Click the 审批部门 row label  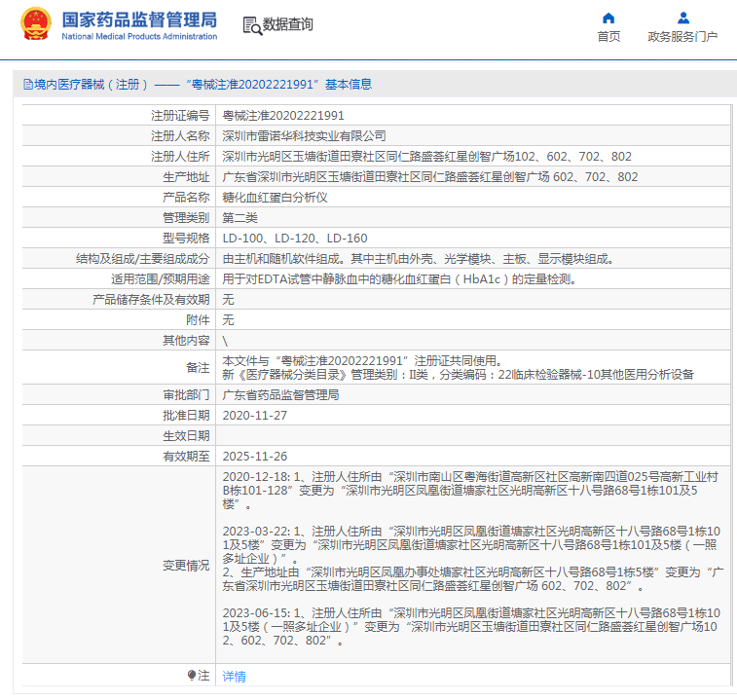coord(186,395)
